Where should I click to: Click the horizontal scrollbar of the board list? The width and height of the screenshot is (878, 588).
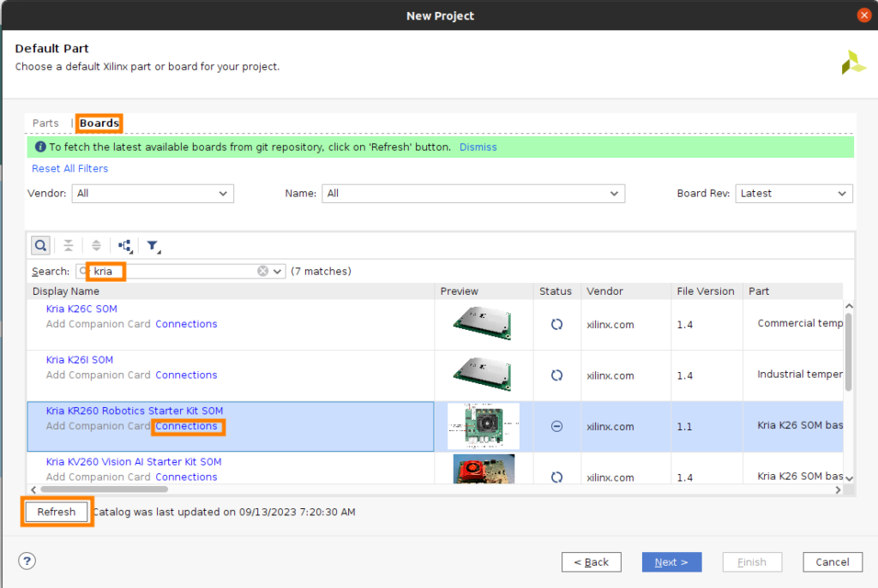pos(104,489)
